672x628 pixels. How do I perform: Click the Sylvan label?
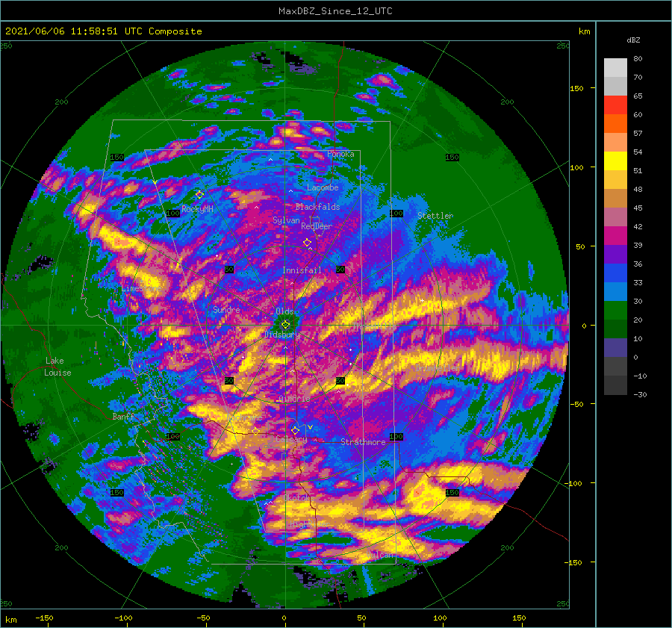[x=286, y=220]
